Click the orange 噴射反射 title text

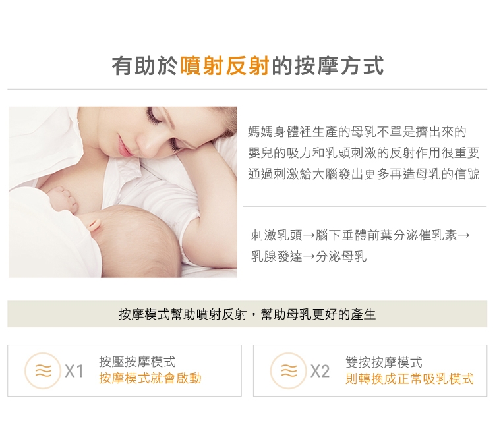(225, 66)
